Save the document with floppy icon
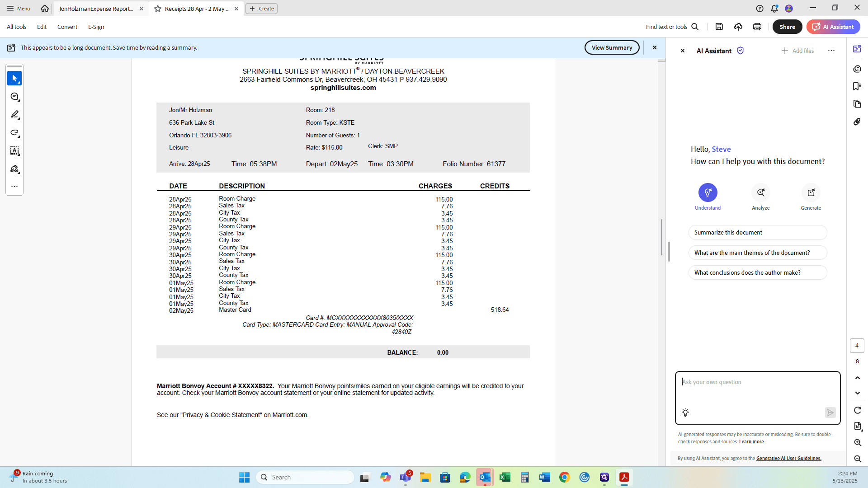The image size is (868, 488). click(x=719, y=27)
